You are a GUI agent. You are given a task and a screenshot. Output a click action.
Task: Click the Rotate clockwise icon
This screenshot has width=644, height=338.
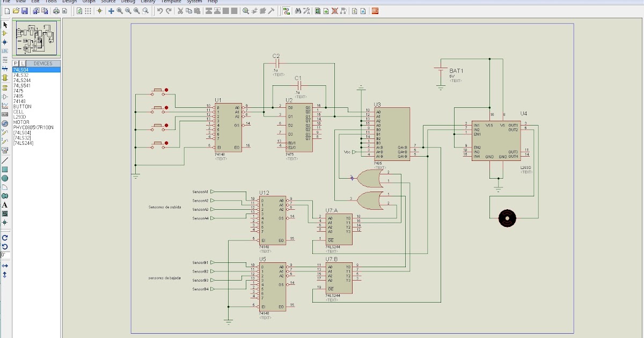click(5, 237)
